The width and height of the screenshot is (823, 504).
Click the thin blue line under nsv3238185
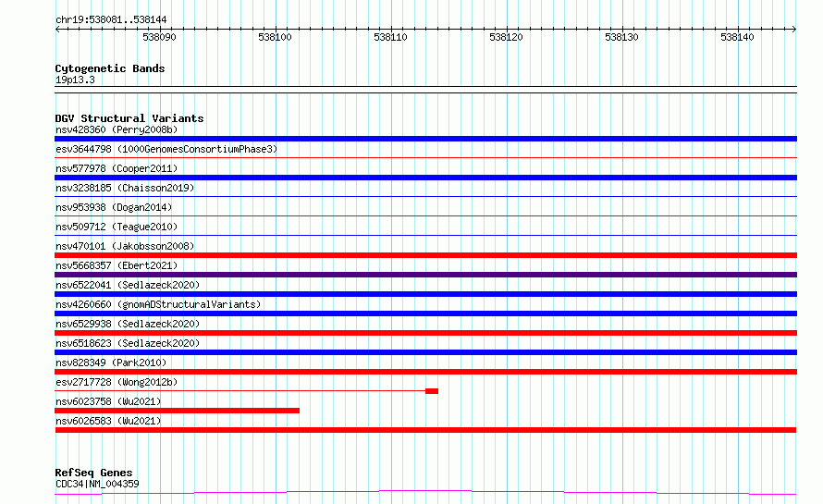point(425,196)
